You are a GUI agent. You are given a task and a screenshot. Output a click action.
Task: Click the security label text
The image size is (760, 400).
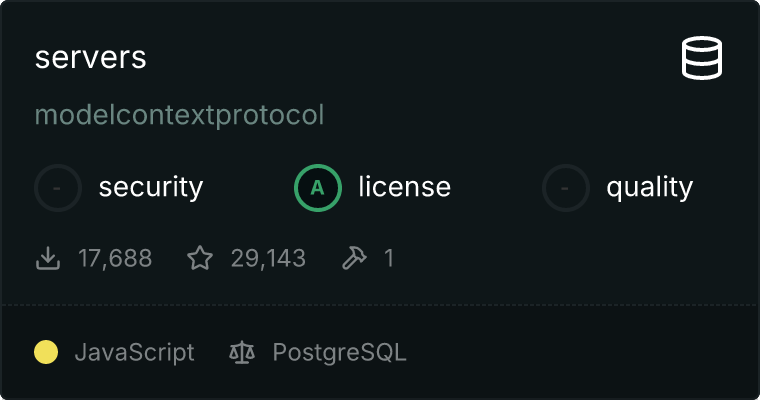(151, 187)
